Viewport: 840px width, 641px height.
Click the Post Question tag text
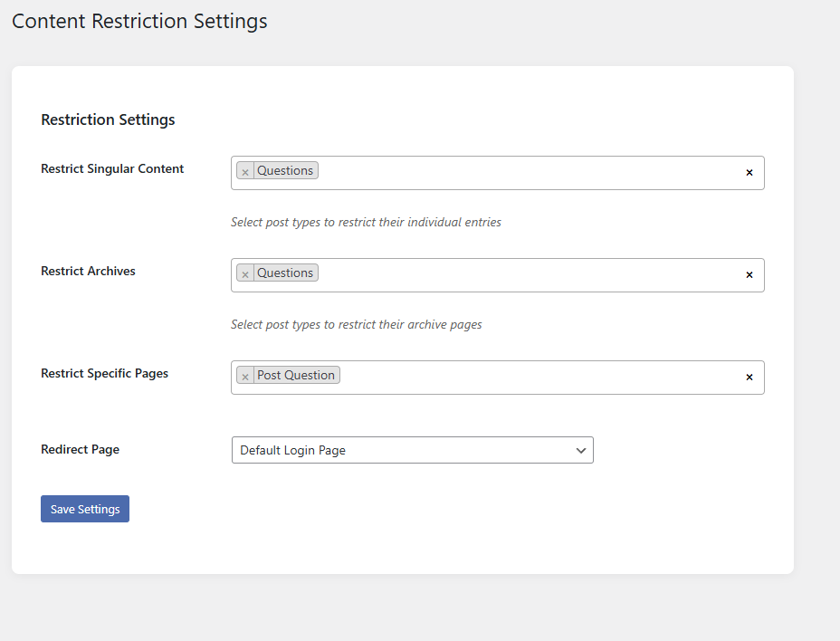pos(296,375)
